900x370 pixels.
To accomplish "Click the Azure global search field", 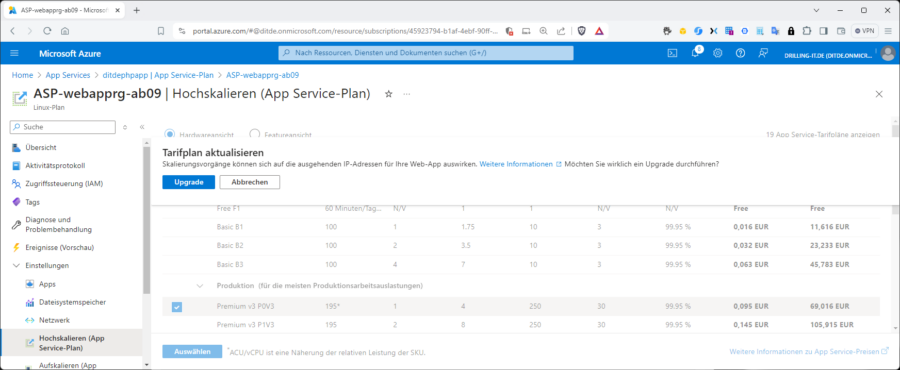I will coord(426,53).
